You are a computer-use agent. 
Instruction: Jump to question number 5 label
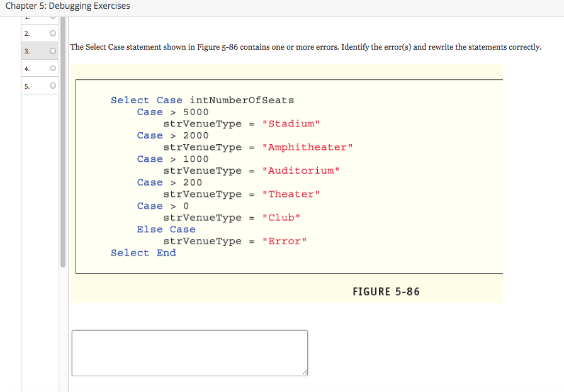coord(26,86)
